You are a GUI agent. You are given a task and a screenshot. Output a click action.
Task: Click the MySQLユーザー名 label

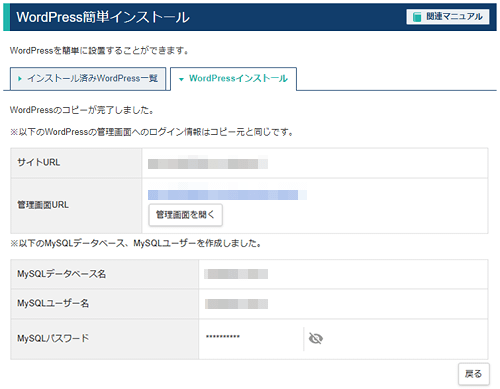click(x=53, y=303)
